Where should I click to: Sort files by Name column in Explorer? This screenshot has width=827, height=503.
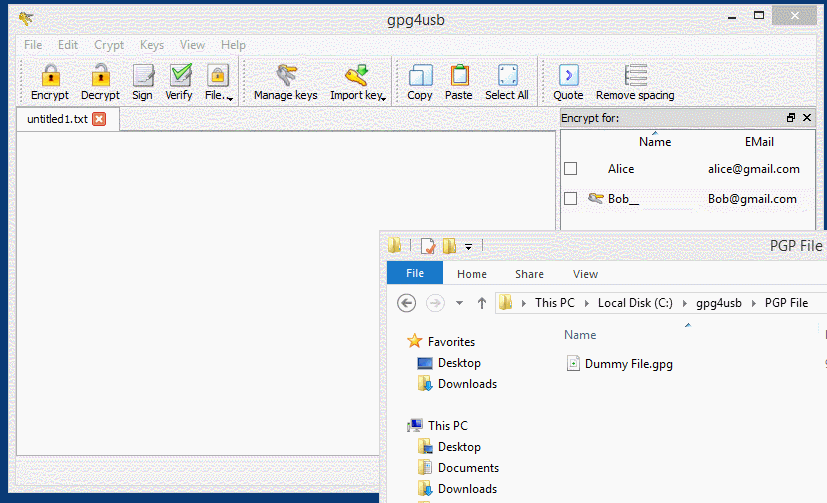[x=580, y=335]
